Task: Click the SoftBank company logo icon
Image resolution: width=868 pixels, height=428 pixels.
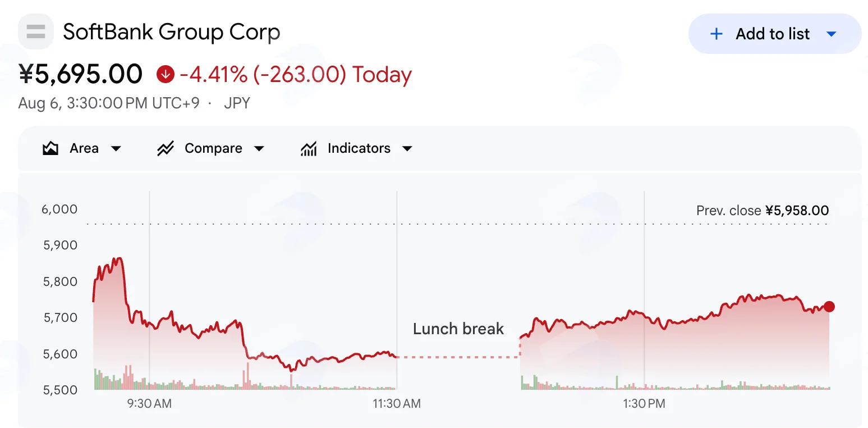Action: (x=36, y=31)
